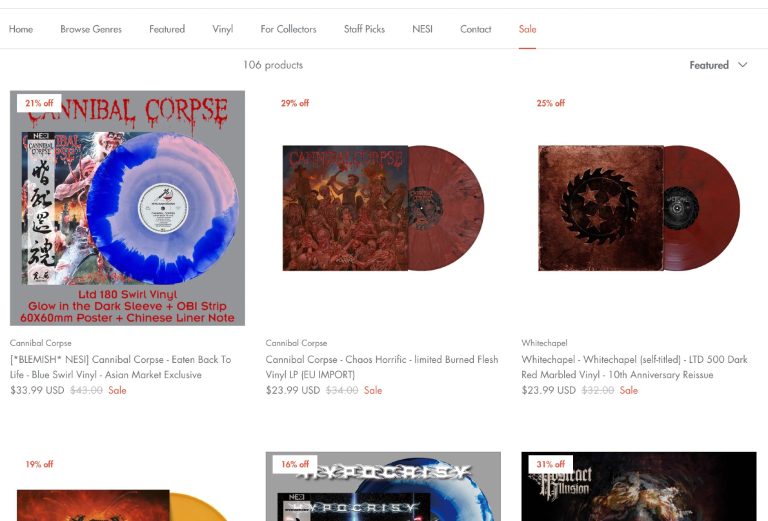The height and width of the screenshot is (521, 768).
Task: View Chaos Horrific Burned Flesh vinyl image
Action: pyautogui.click(x=383, y=208)
